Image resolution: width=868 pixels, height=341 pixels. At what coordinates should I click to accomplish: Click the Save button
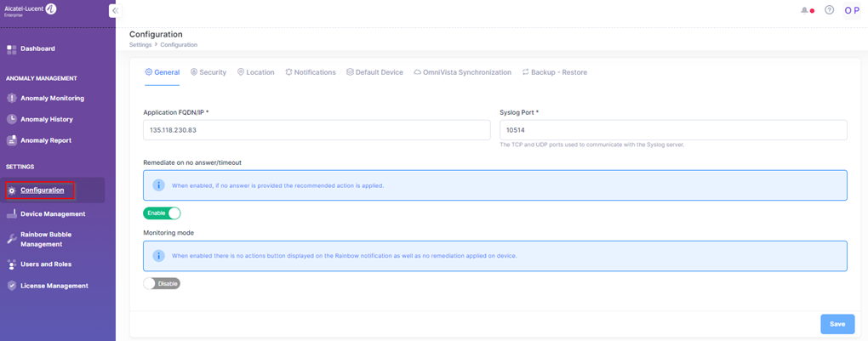[837, 324]
